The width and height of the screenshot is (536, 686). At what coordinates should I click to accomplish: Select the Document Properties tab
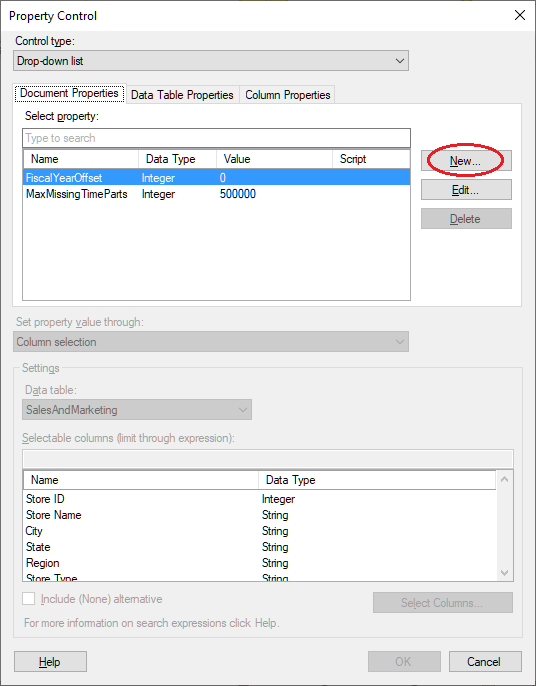coord(70,94)
